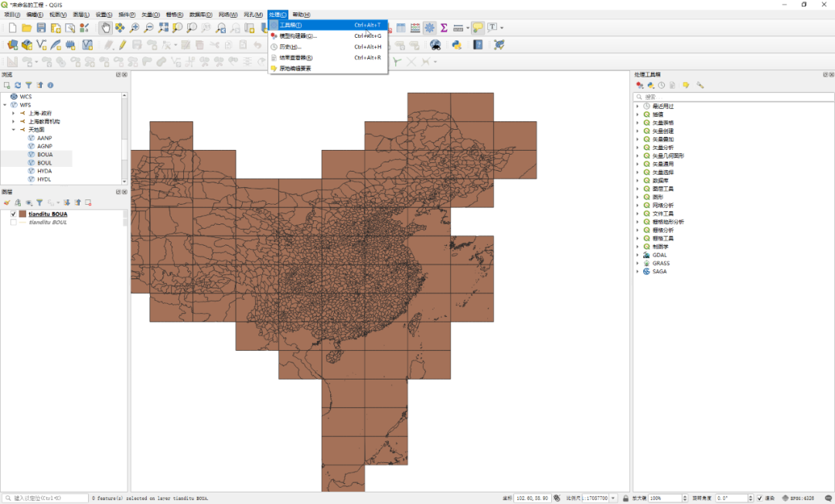Screen dimensions: 835x504
Task: Select the AANP layer in Browser tree
Action: (x=45, y=138)
